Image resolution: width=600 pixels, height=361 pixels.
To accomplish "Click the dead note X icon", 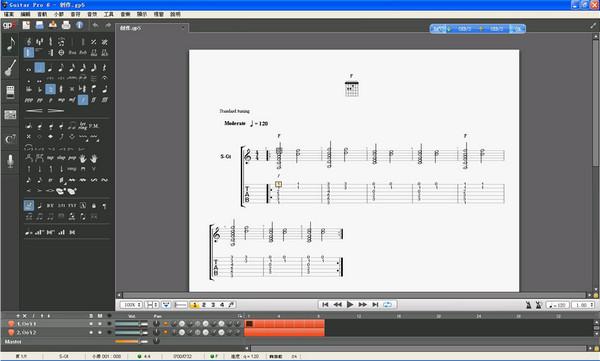I will pos(29,136).
